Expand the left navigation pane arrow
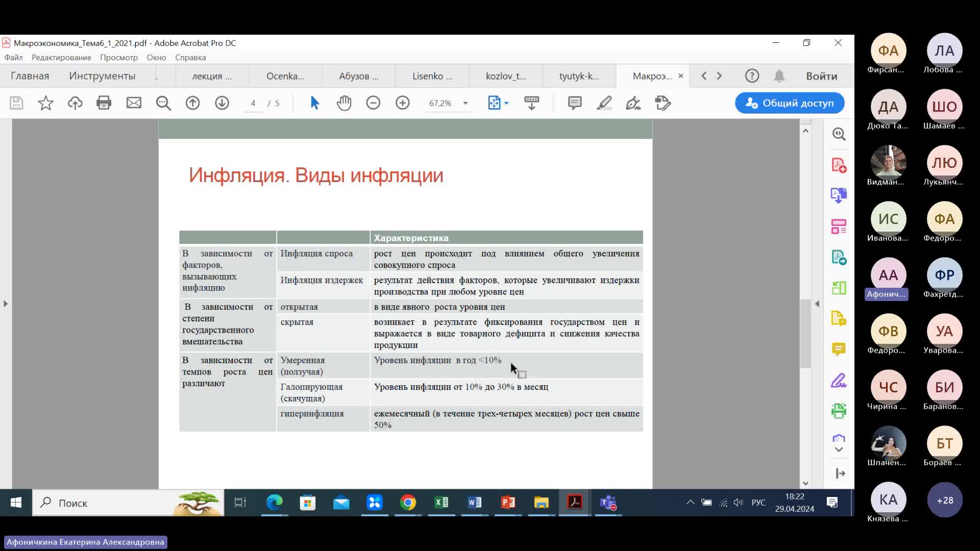The width and height of the screenshot is (980, 551). pyautogui.click(x=6, y=304)
